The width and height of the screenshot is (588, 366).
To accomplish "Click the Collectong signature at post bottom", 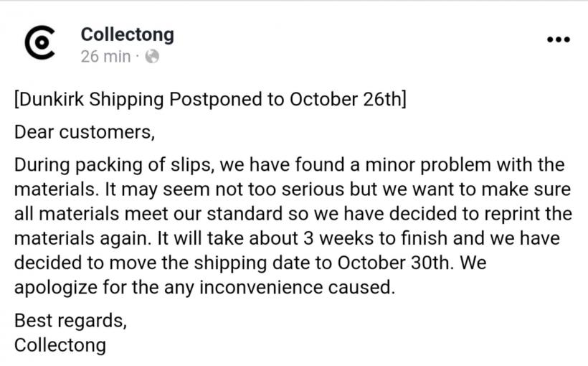I will (x=60, y=344).
